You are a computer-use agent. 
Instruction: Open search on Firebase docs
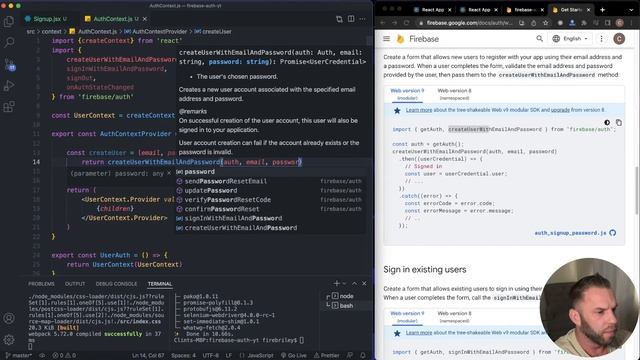[539, 39]
